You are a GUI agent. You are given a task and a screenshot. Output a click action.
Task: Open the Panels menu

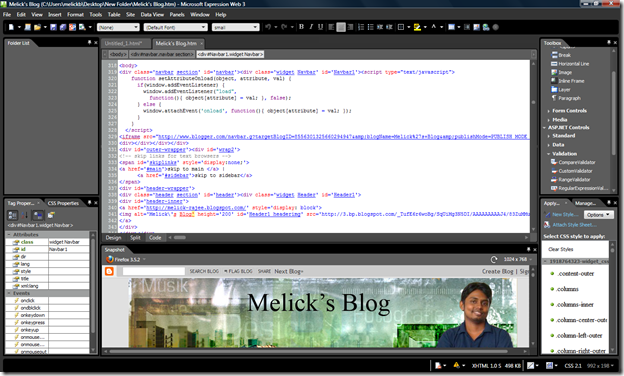(x=177, y=14)
